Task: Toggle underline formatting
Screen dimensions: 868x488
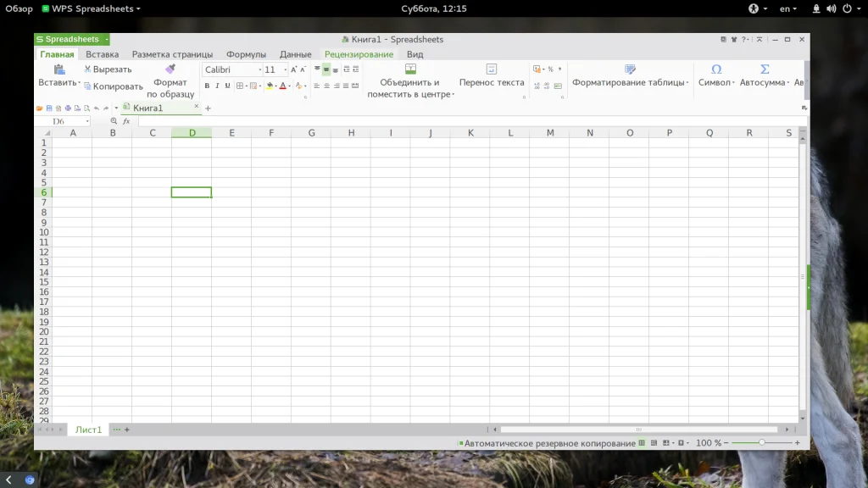Action: pos(227,86)
